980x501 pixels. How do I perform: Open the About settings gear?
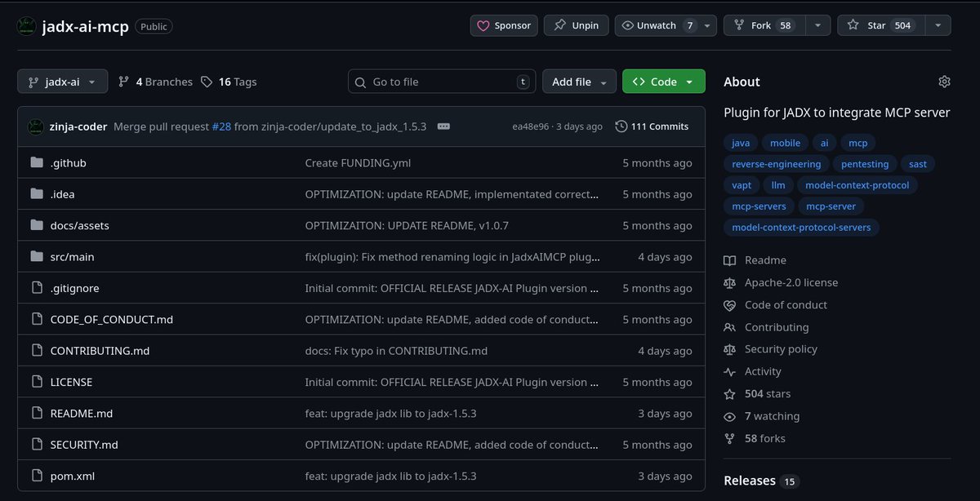click(944, 82)
